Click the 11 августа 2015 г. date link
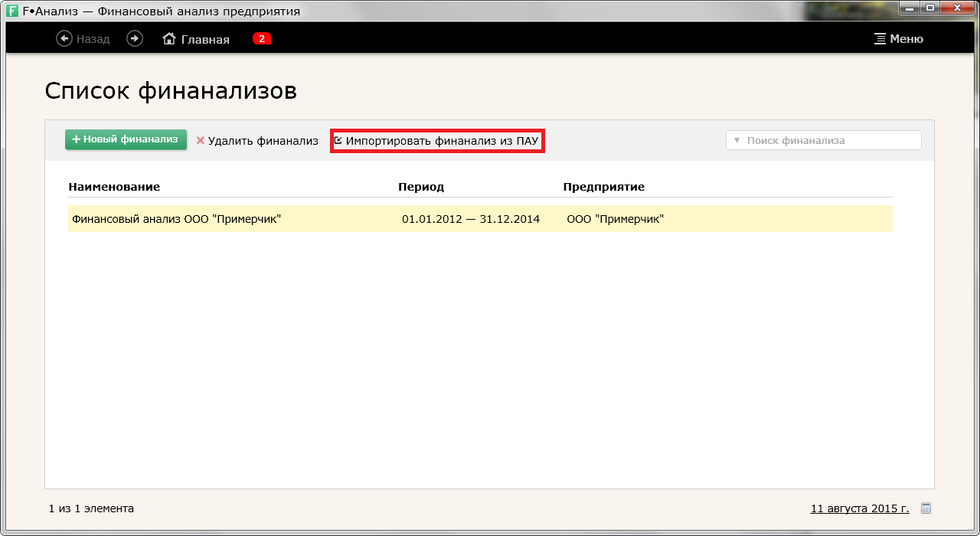980x536 pixels. pos(859,508)
